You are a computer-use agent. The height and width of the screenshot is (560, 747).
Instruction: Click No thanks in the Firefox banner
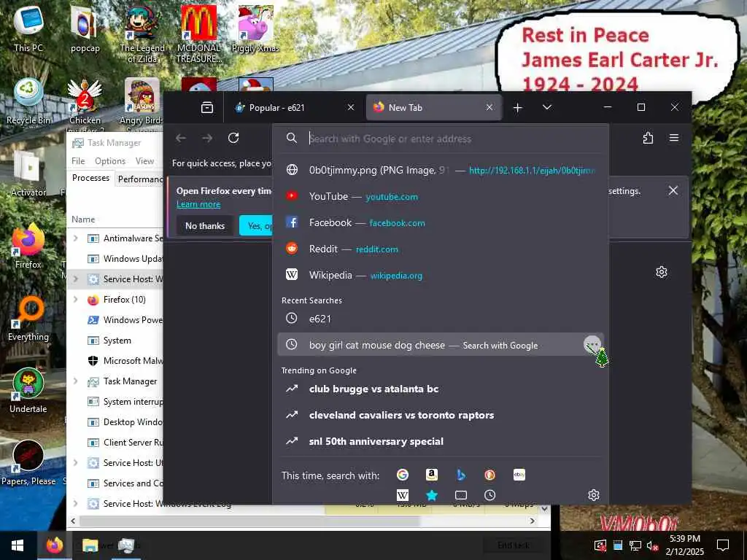coord(205,226)
